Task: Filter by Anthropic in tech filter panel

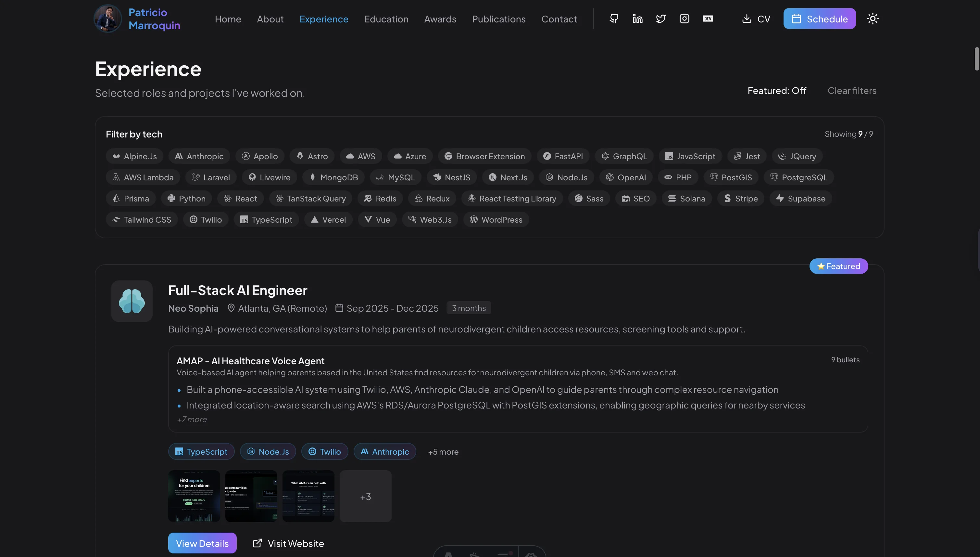Action: 199,156
